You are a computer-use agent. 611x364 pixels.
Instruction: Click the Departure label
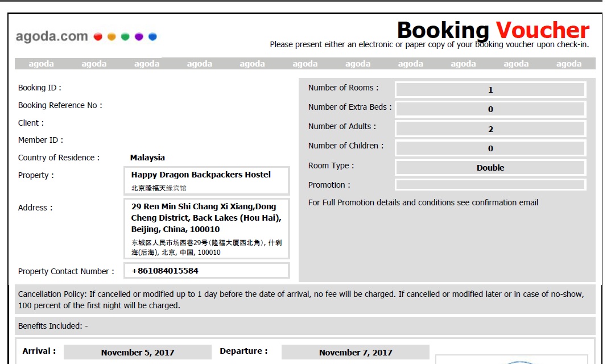coord(243,351)
